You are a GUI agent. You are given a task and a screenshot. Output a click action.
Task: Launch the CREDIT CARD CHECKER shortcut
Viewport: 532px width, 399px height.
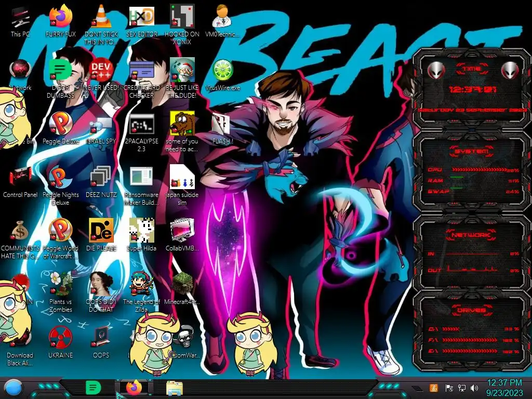(x=141, y=70)
